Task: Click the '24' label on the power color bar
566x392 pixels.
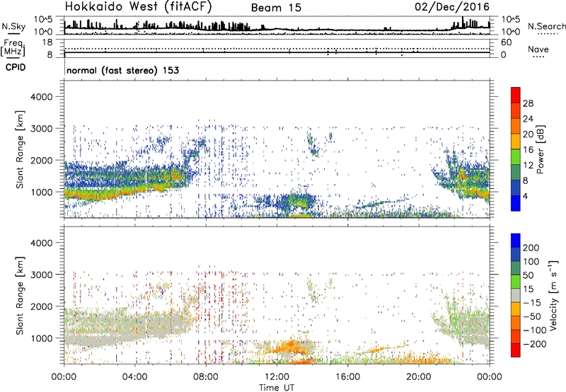Action: [x=528, y=119]
